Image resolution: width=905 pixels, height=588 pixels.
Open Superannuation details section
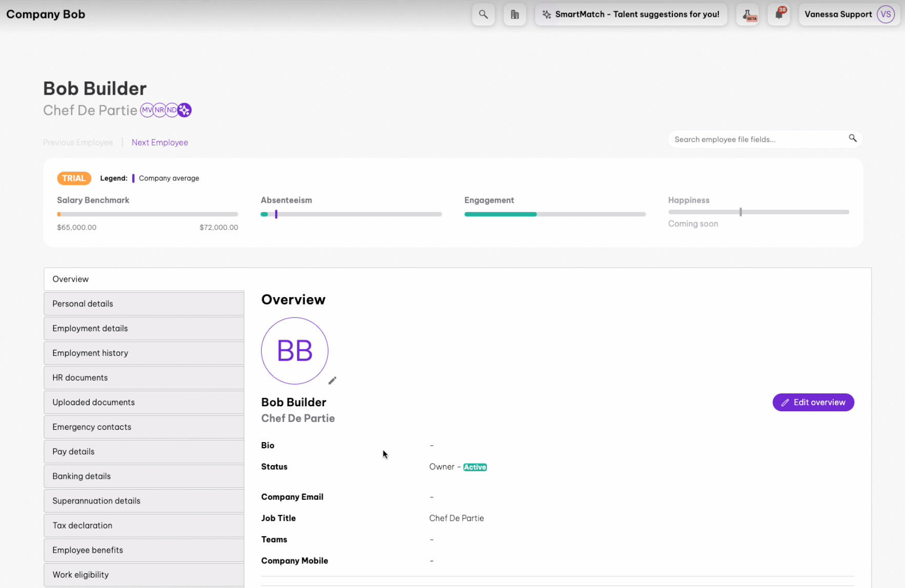click(144, 500)
